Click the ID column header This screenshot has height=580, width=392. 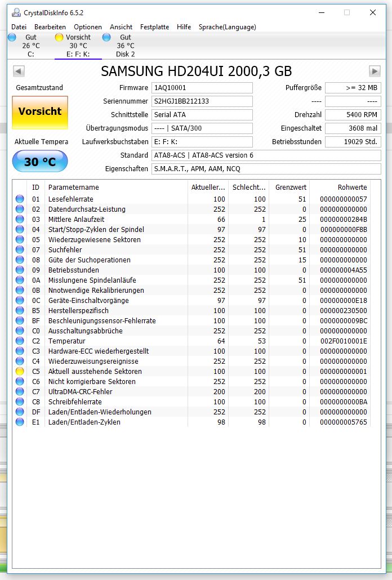click(35, 187)
